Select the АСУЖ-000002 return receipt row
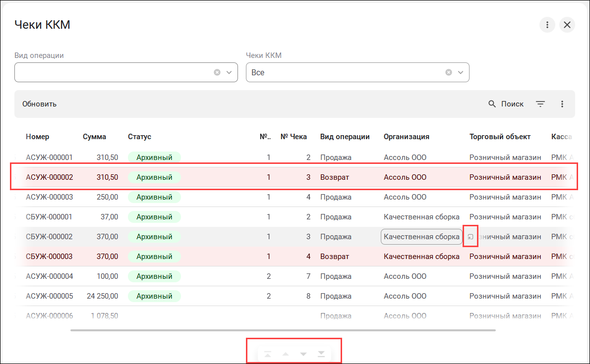 50,177
